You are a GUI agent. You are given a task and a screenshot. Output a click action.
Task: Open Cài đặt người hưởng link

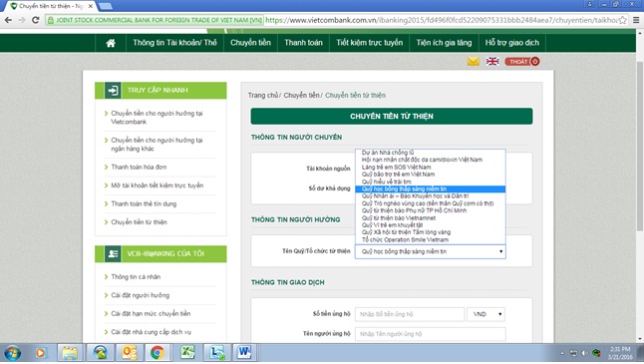pos(140,295)
